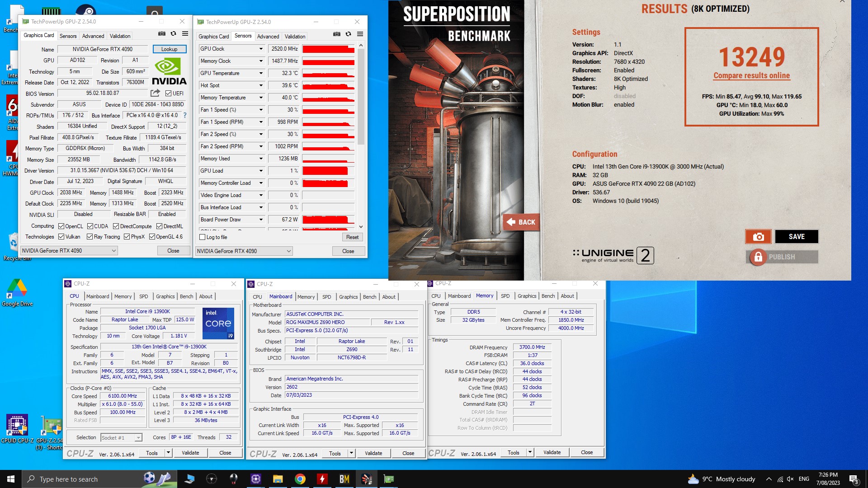Click the volume icon in system tray
Screen dimensions: 868x488
click(x=790, y=479)
